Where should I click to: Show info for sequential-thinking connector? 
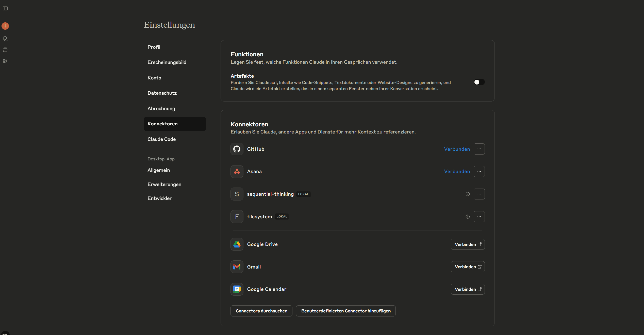coord(467,194)
